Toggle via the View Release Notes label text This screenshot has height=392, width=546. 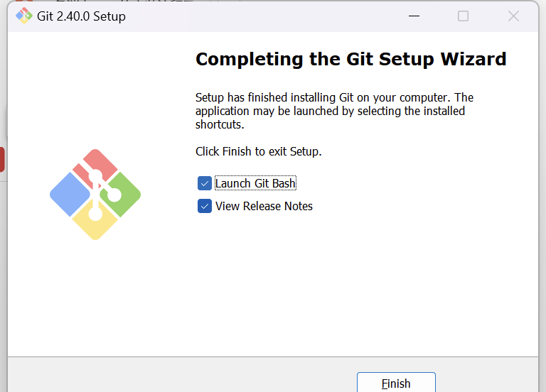pos(264,206)
